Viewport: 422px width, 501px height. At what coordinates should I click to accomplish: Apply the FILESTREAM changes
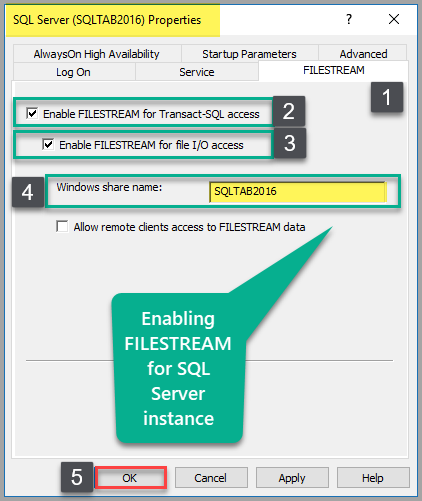coord(292,478)
